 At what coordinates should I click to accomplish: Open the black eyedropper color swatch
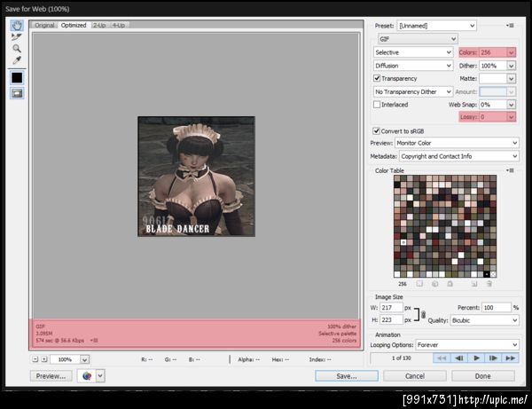(17, 78)
